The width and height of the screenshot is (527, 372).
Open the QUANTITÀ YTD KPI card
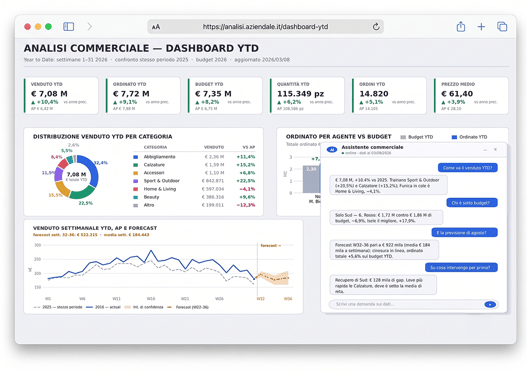point(307,96)
